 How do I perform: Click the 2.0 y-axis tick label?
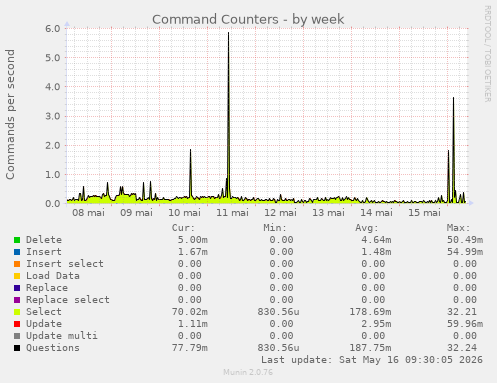(x=53, y=145)
